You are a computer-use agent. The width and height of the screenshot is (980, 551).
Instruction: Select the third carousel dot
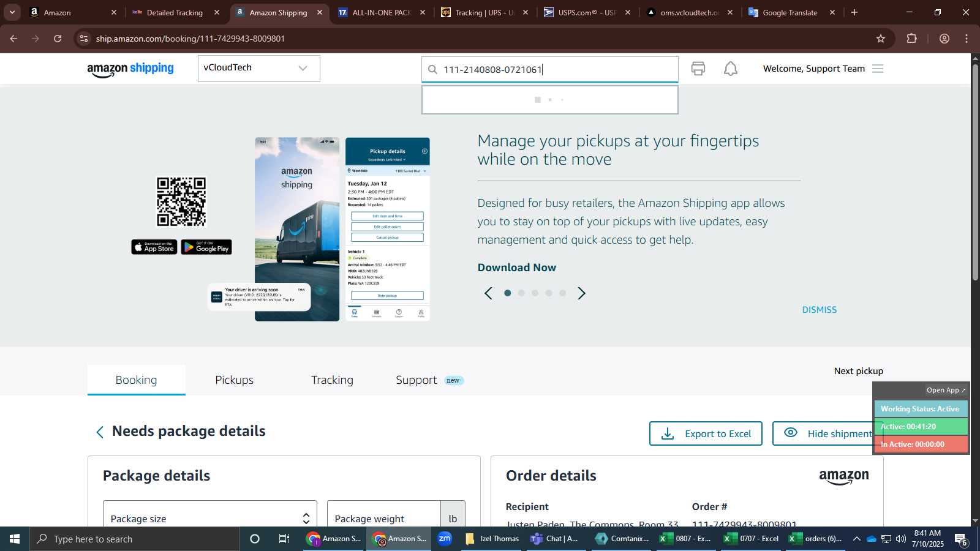[x=535, y=293]
